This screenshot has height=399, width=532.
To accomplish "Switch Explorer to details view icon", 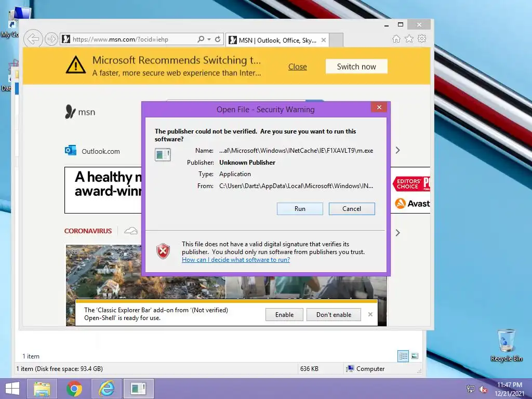I will (x=403, y=356).
